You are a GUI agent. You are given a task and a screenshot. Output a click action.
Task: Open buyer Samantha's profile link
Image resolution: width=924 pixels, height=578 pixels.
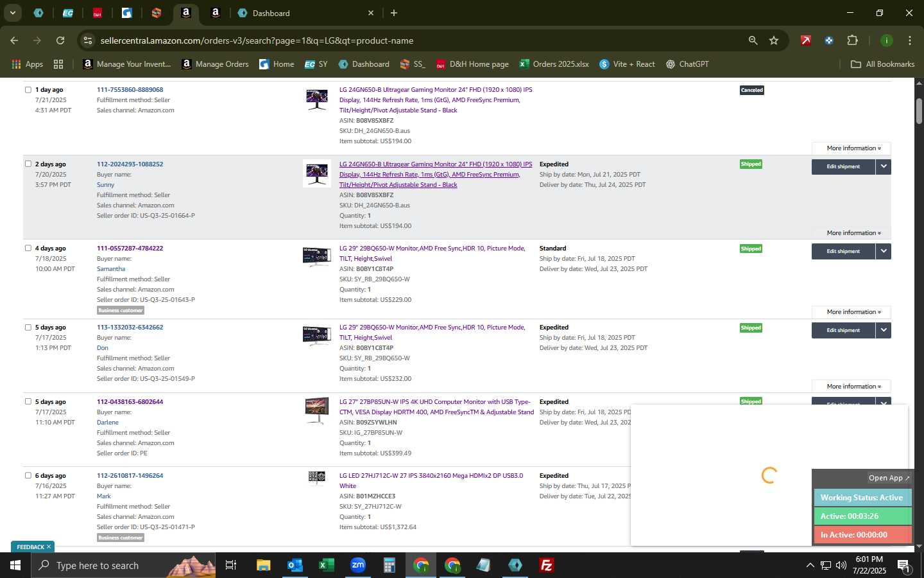point(111,269)
